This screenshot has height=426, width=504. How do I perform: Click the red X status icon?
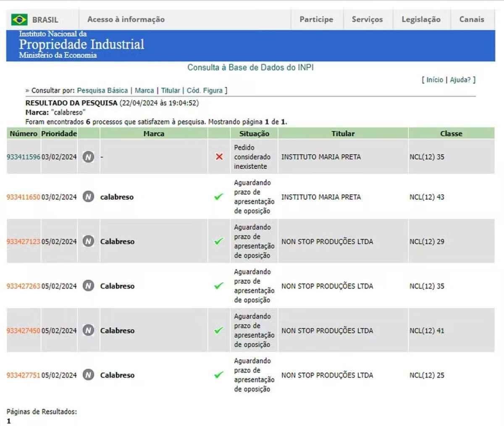[219, 157]
